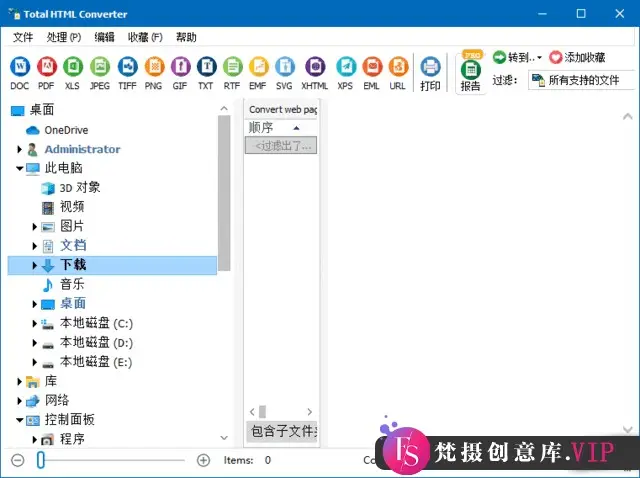Expand the 下载 folder
The image size is (640, 478).
(35, 265)
